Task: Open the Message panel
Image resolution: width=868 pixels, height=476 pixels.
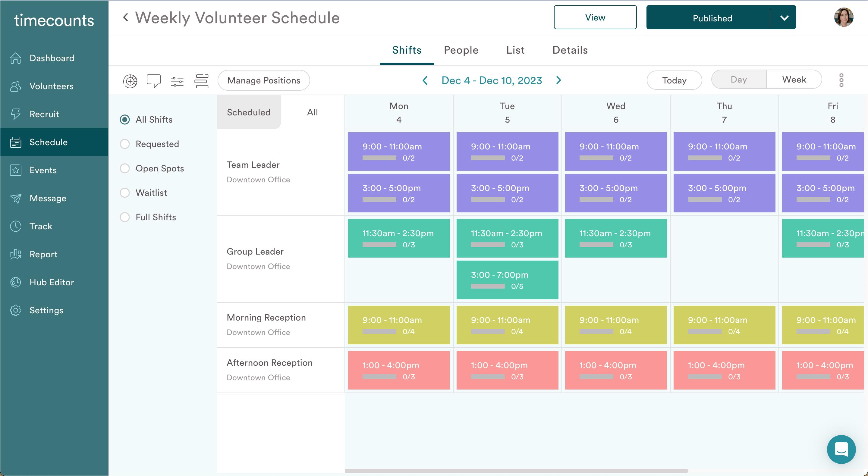Action: coord(48,198)
